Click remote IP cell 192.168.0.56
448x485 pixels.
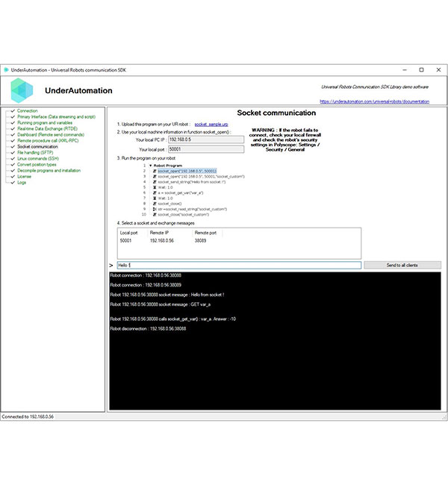(161, 241)
